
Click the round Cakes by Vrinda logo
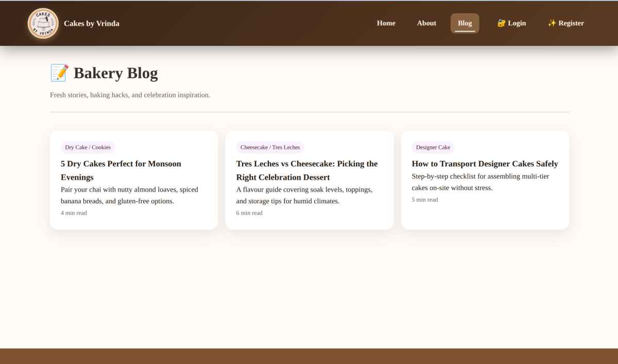click(x=43, y=23)
